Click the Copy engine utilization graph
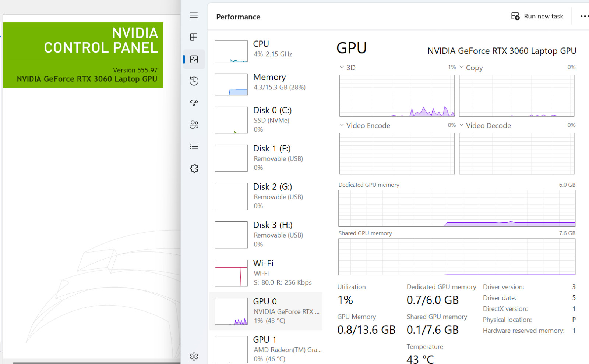The width and height of the screenshot is (589, 364). (x=517, y=96)
